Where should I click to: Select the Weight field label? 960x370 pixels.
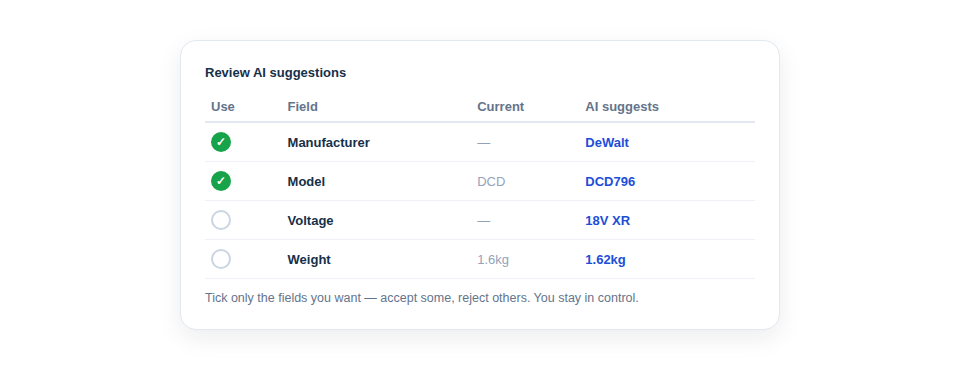[309, 260]
